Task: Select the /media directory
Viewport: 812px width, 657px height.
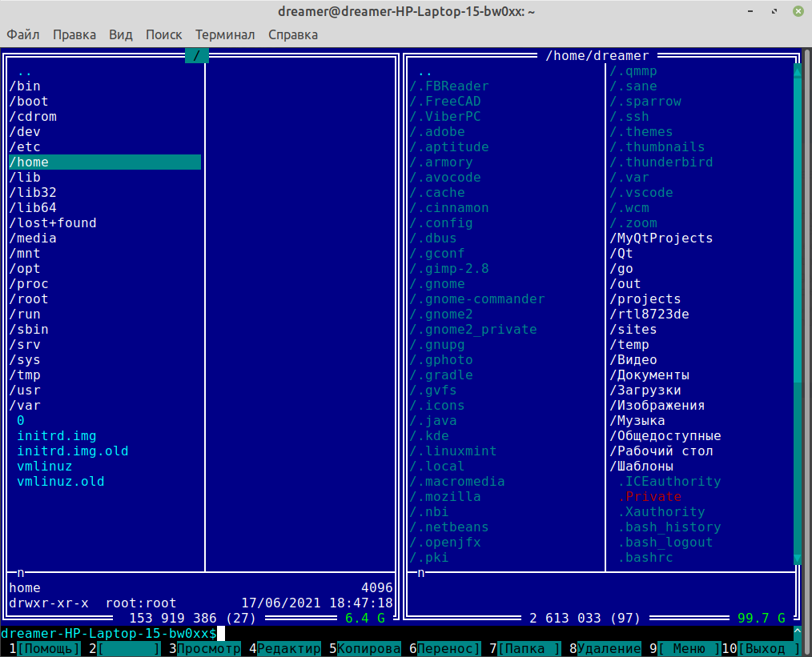Action: [33, 238]
